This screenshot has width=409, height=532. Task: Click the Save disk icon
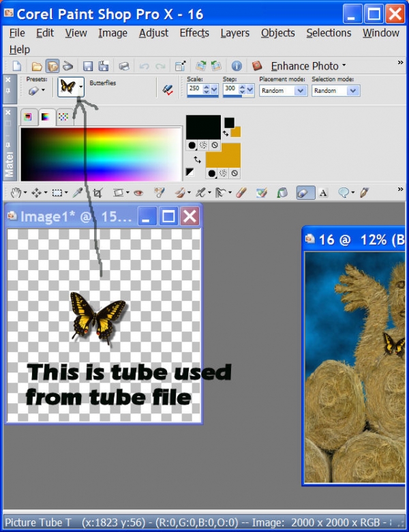pos(88,66)
